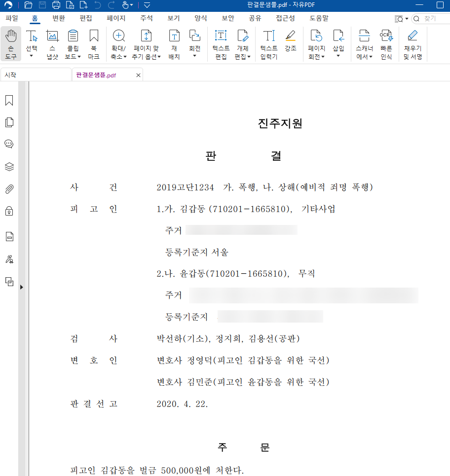450x476 pixels.
Task: Click the Save icon in quick access bar
Action: [x=42, y=5]
